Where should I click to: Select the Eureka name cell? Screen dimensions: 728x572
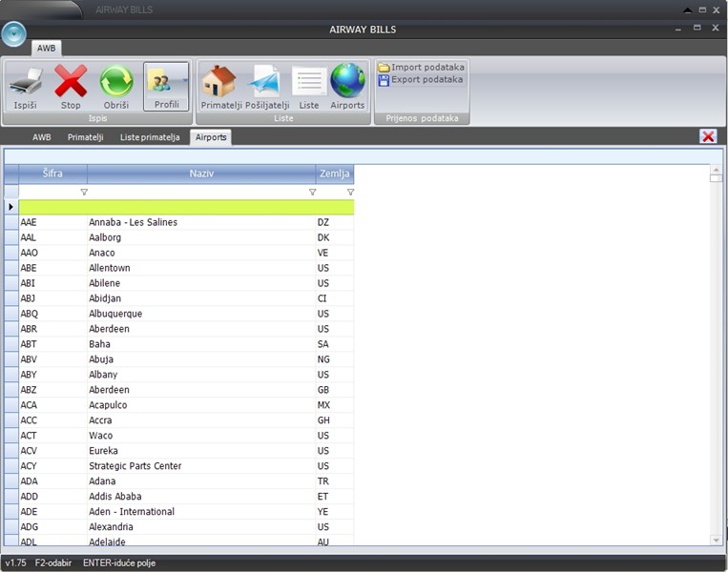[201, 451]
